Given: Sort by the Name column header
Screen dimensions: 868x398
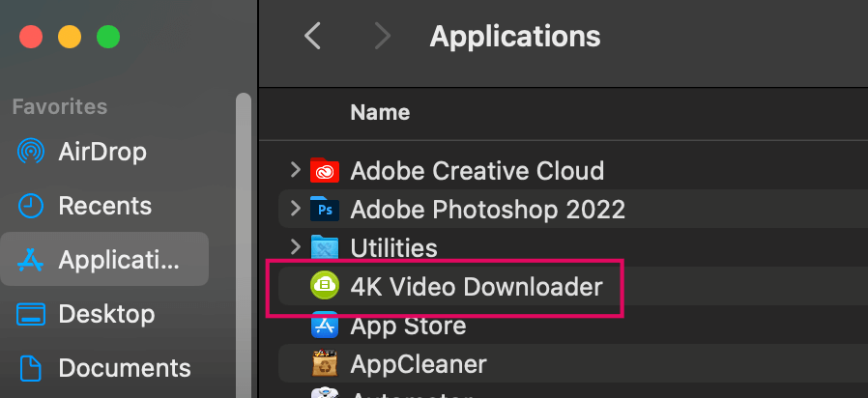Looking at the screenshot, I should click(x=380, y=113).
